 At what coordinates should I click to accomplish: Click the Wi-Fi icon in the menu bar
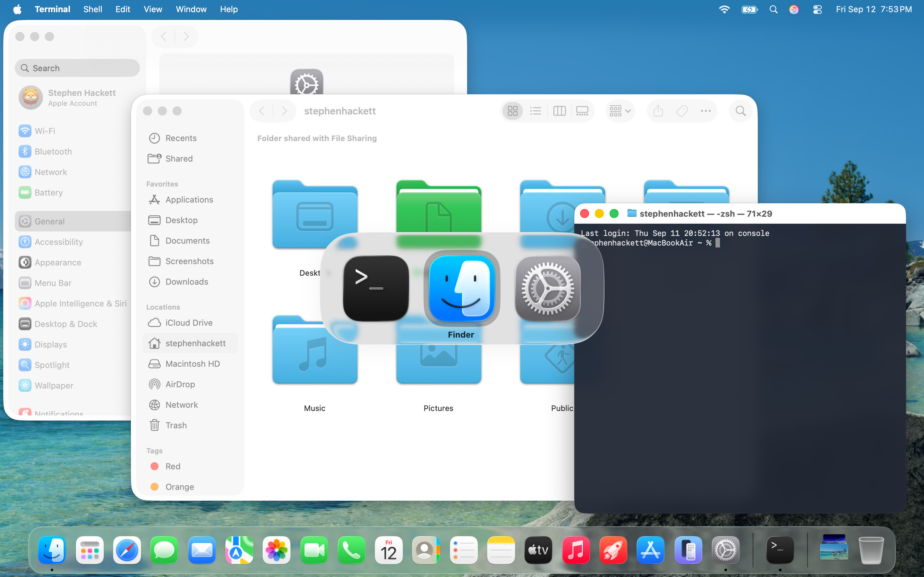click(x=724, y=9)
